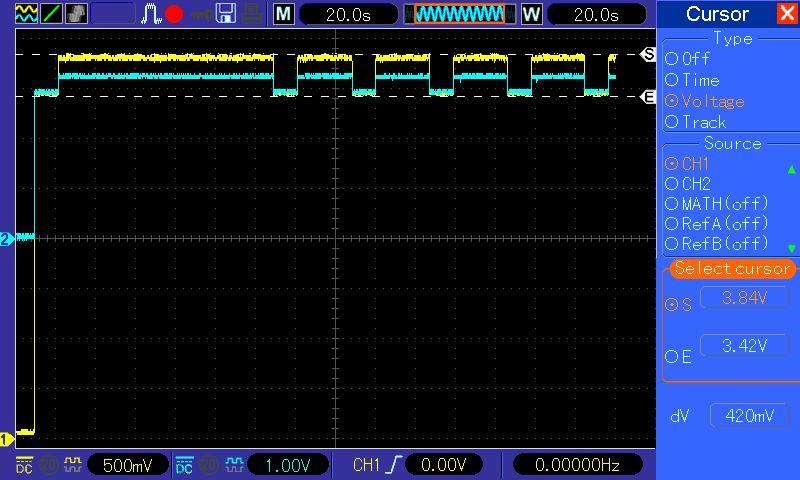Choose RefA(off) as cursor source

[x=716, y=223]
